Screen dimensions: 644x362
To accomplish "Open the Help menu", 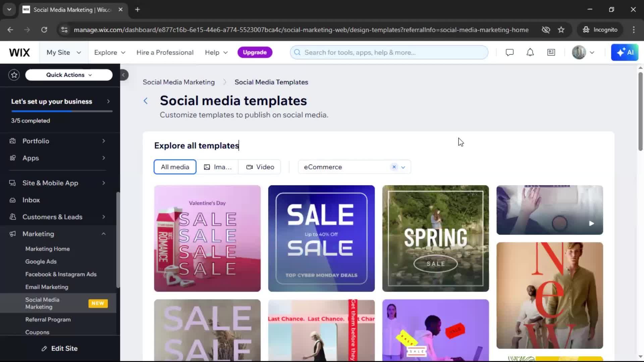I will (x=216, y=52).
